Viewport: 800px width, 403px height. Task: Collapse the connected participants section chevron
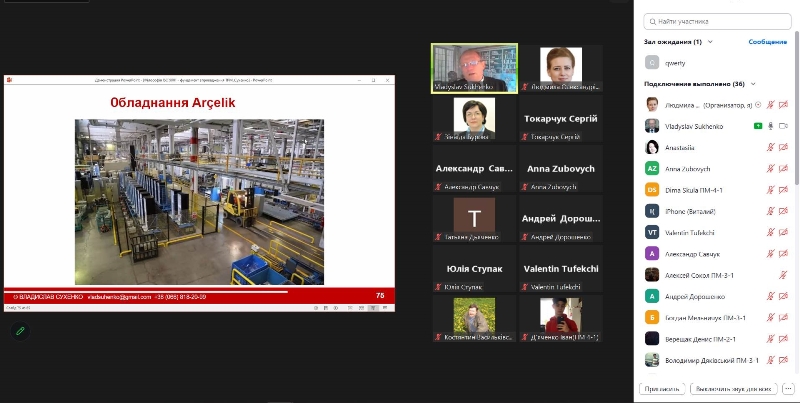pos(753,84)
